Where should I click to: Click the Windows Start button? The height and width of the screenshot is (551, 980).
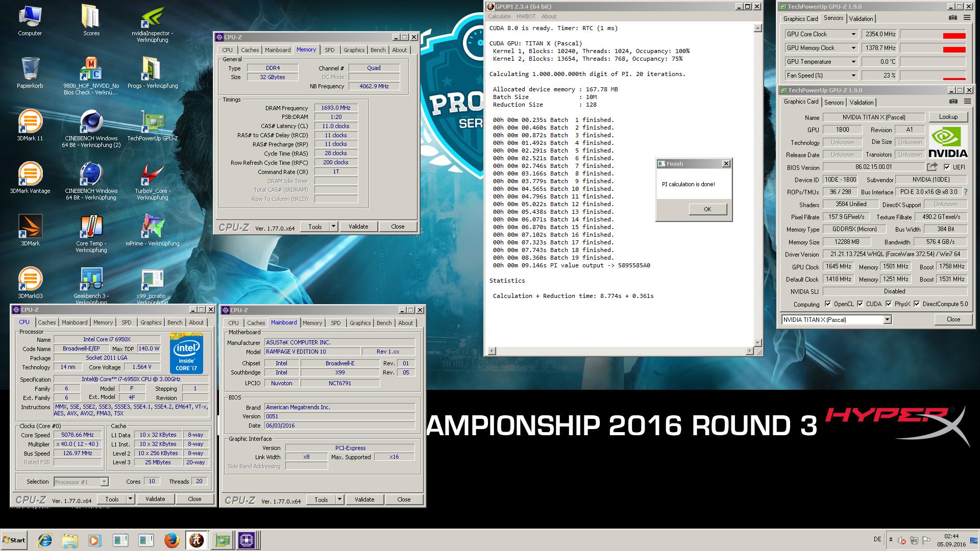coord(14,540)
